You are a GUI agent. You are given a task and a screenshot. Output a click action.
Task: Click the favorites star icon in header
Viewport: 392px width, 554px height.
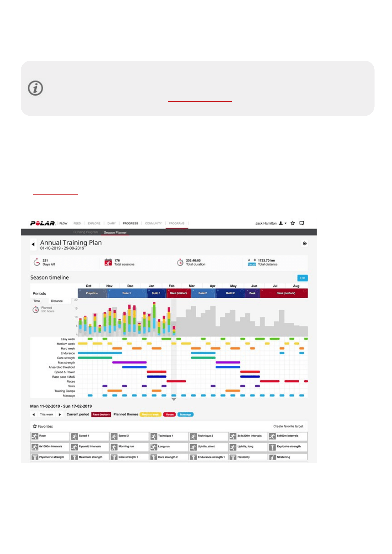point(293,223)
